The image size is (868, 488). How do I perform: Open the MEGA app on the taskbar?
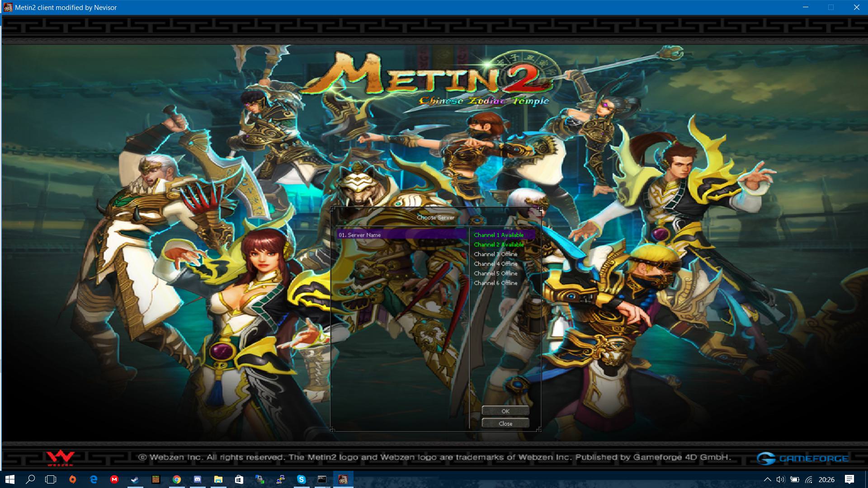click(114, 479)
